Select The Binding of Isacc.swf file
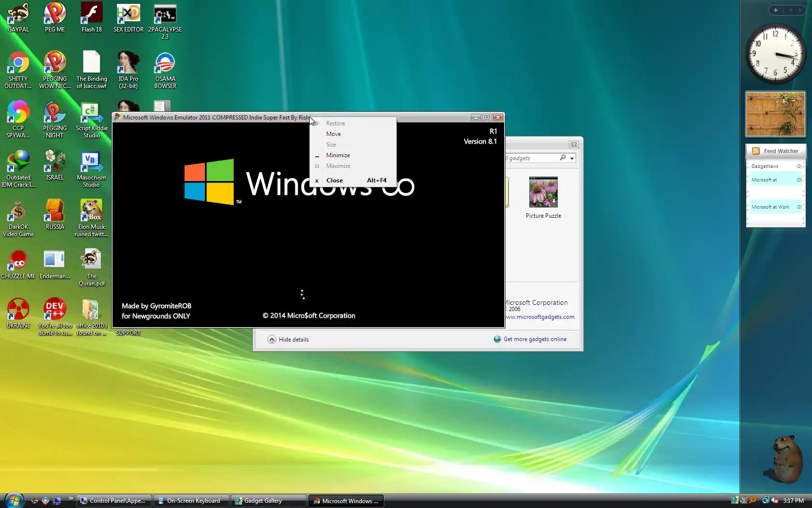 [91, 70]
